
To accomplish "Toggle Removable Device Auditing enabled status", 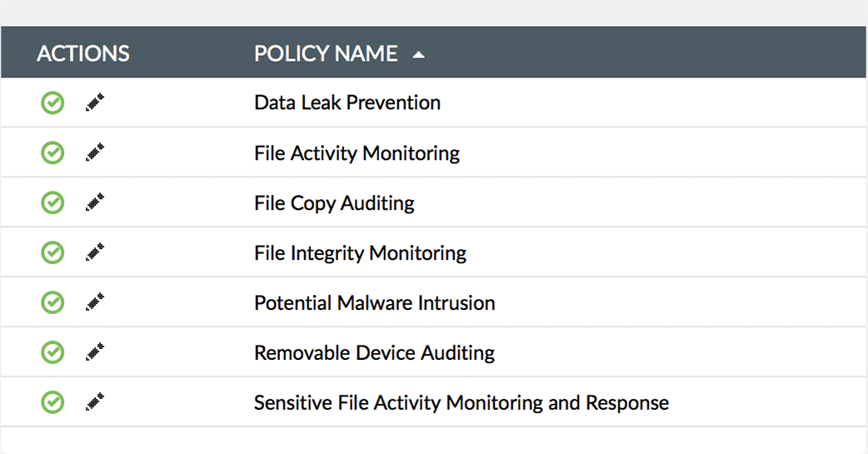I will tap(52, 353).
